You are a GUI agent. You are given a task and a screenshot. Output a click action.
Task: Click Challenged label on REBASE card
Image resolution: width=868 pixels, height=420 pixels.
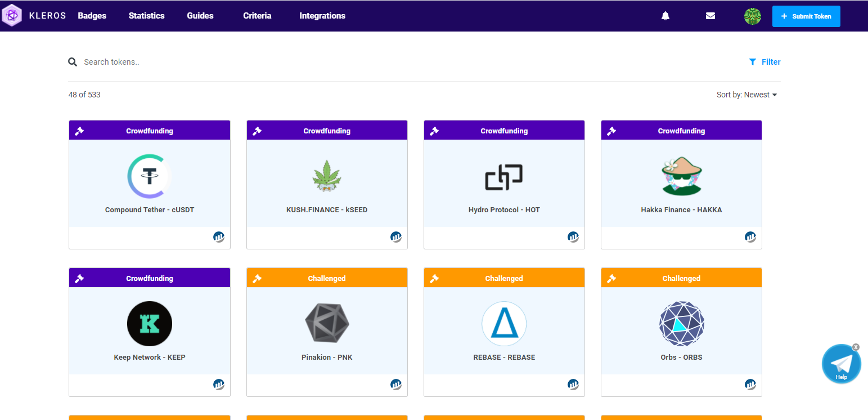point(504,278)
